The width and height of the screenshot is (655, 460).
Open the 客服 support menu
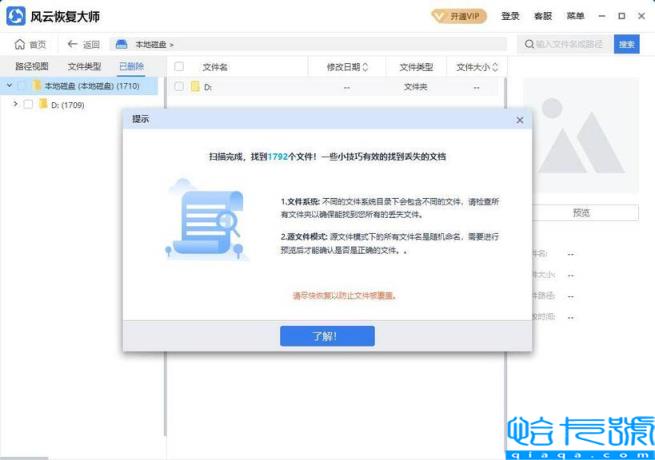click(543, 16)
